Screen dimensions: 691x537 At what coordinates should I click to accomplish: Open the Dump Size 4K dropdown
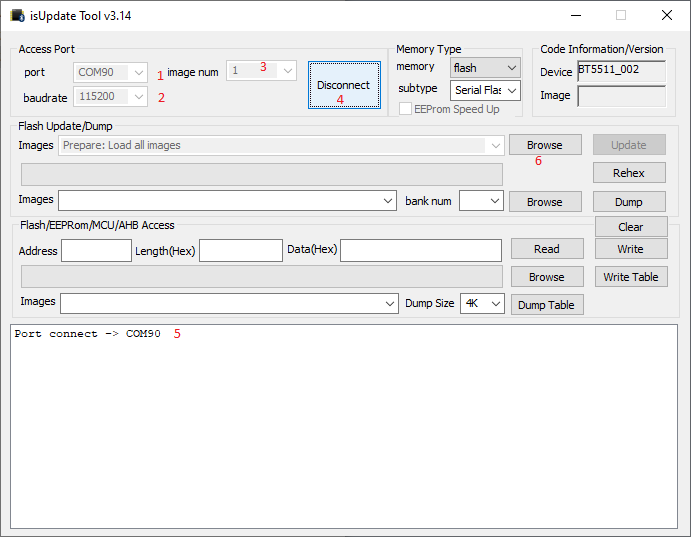pos(482,303)
